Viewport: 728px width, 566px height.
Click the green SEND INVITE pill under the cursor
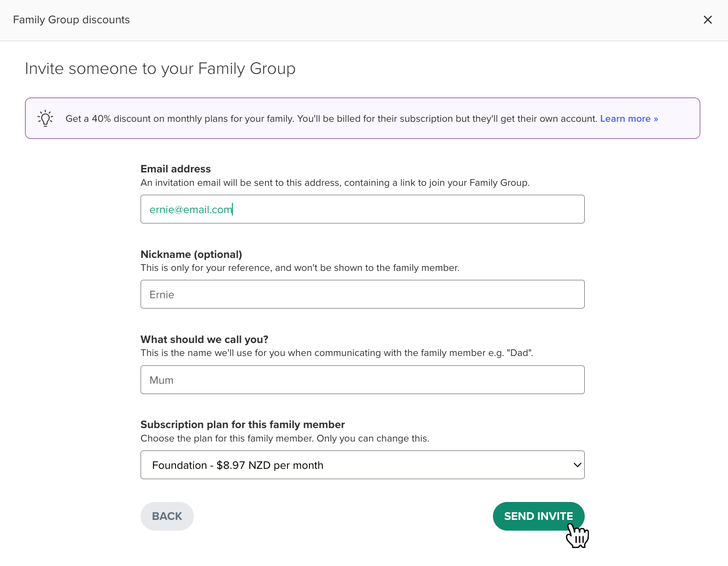point(538,516)
